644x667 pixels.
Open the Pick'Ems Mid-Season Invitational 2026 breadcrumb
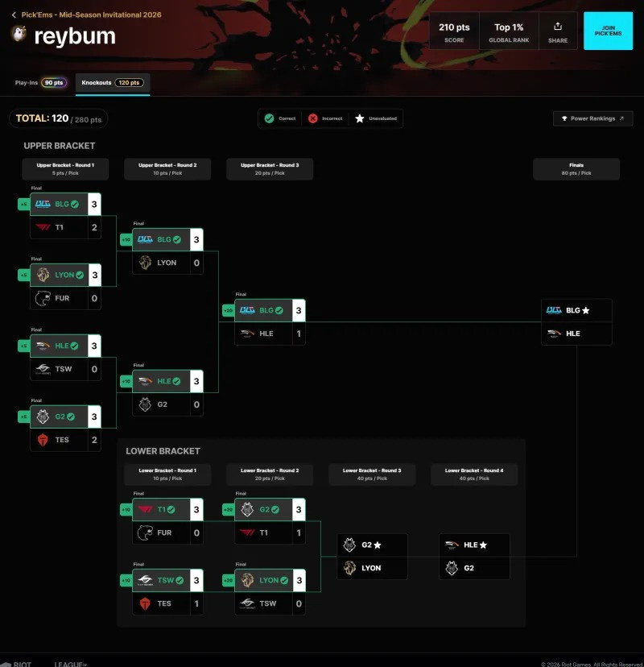point(92,14)
